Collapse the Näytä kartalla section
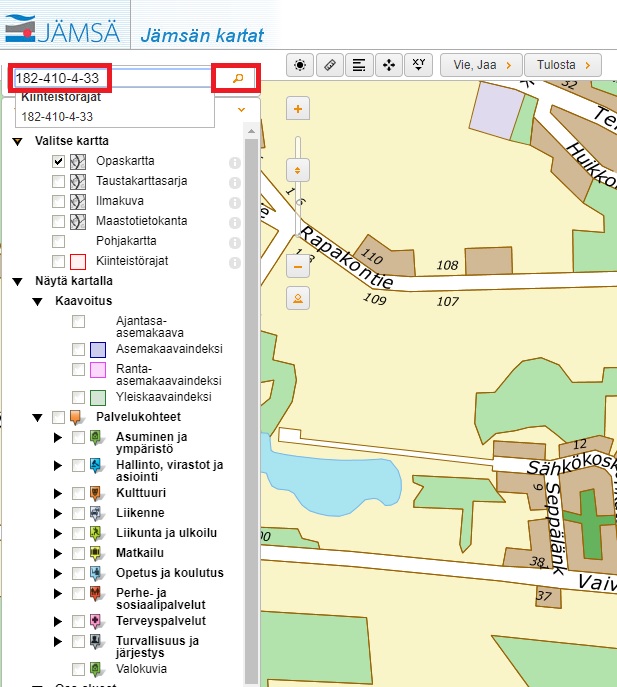 tap(18, 282)
